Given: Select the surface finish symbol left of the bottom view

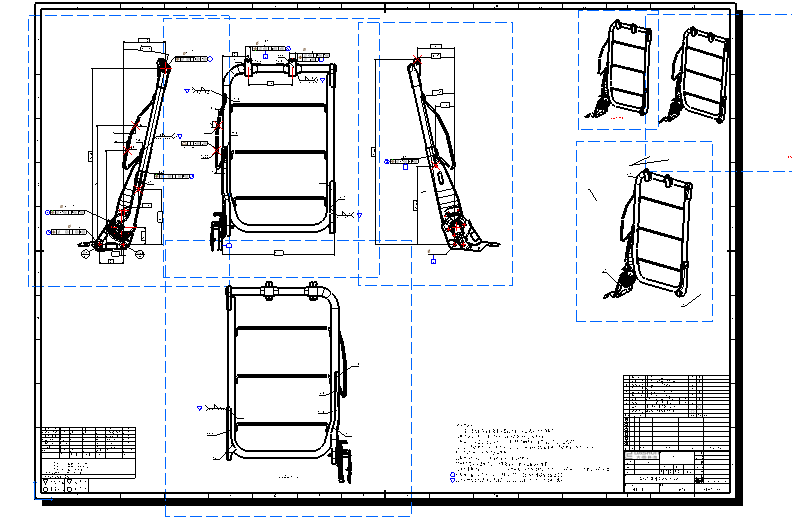Looking at the screenshot, I should pyautogui.click(x=200, y=408).
